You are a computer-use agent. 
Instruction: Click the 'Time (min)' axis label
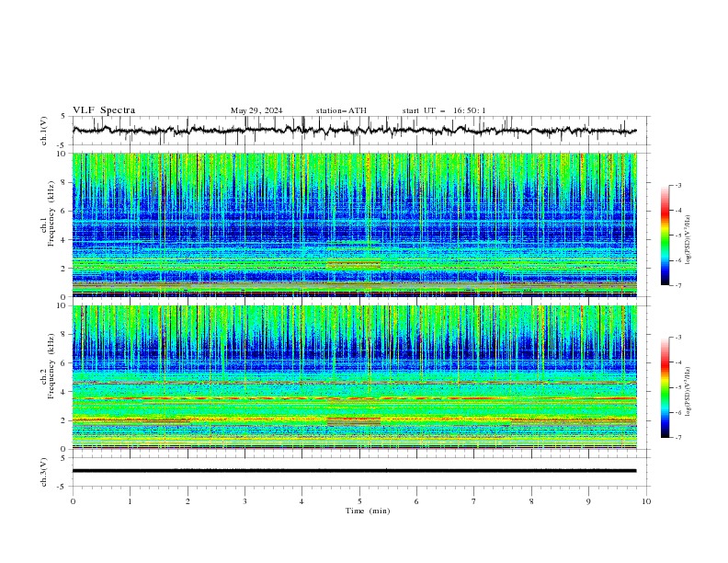pos(368,511)
